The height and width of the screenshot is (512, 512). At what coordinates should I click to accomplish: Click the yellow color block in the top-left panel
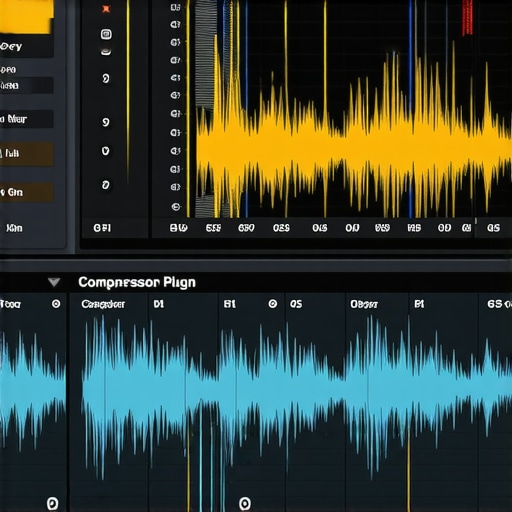pos(27,16)
